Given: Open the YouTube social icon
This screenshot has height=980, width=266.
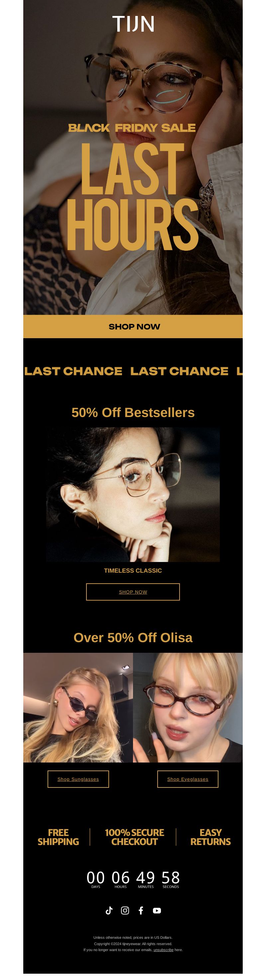Looking at the screenshot, I should (x=157, y=910).
